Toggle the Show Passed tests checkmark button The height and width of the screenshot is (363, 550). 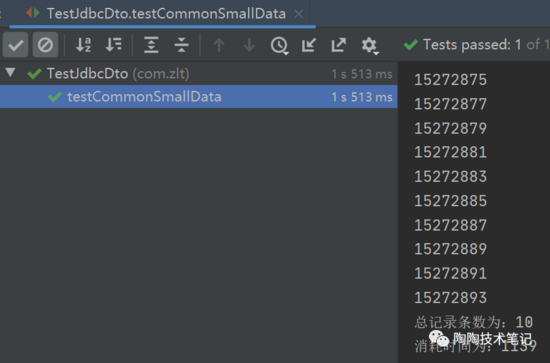pos(15,45)
